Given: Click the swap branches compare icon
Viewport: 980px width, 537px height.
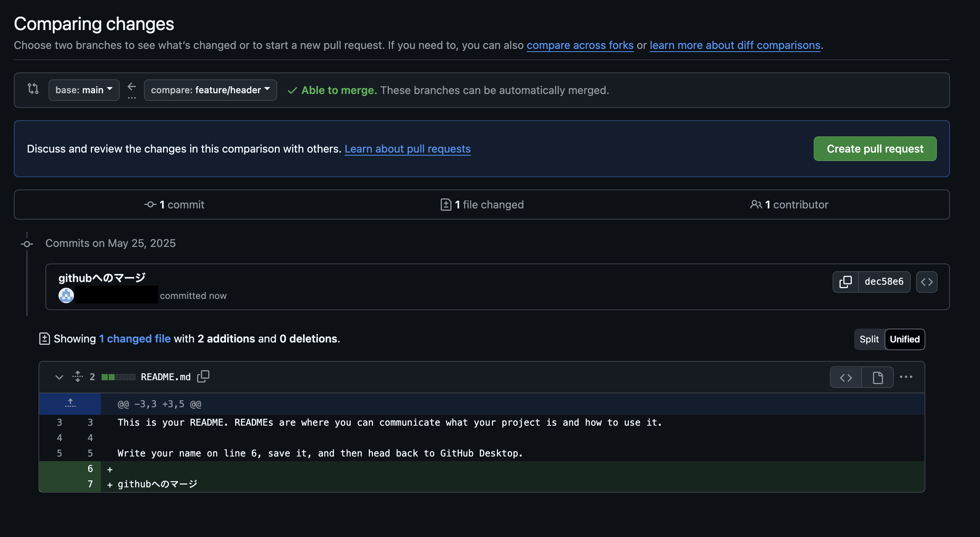Looking at the screenshot, I should (x=33, y=89).
